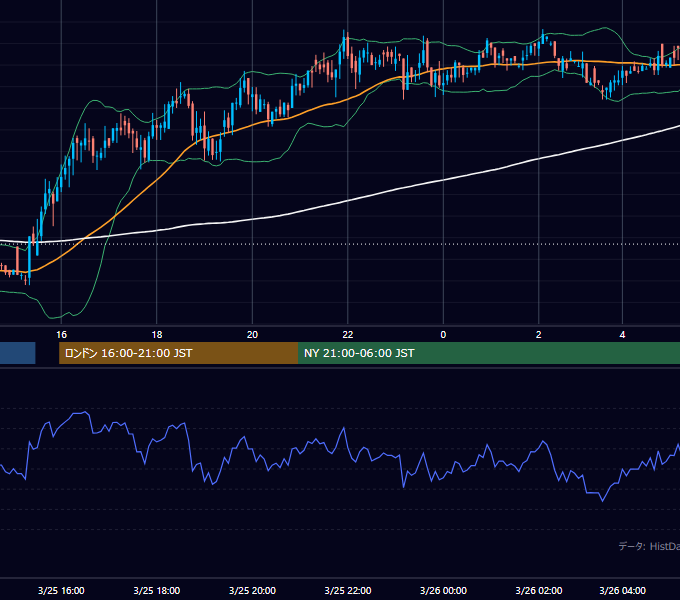The width and height of the screenshot is (680, 600).
Task: Click the 2 hour label on price axis
Action: click(x=539, y=335)
